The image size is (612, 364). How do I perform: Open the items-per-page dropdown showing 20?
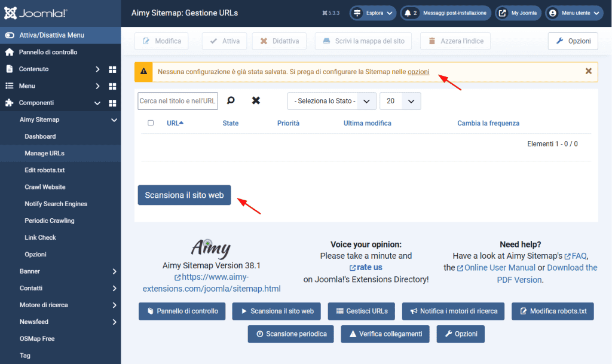[x=400, y=100]
